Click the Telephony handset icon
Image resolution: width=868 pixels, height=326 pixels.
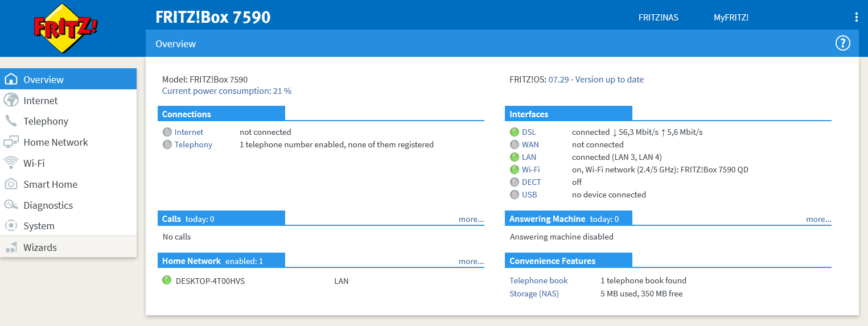pos(11,121)
